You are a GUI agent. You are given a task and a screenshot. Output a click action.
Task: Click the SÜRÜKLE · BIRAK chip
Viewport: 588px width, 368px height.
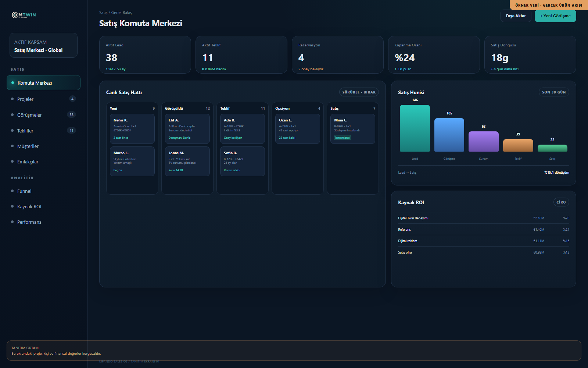coord(359,92)
